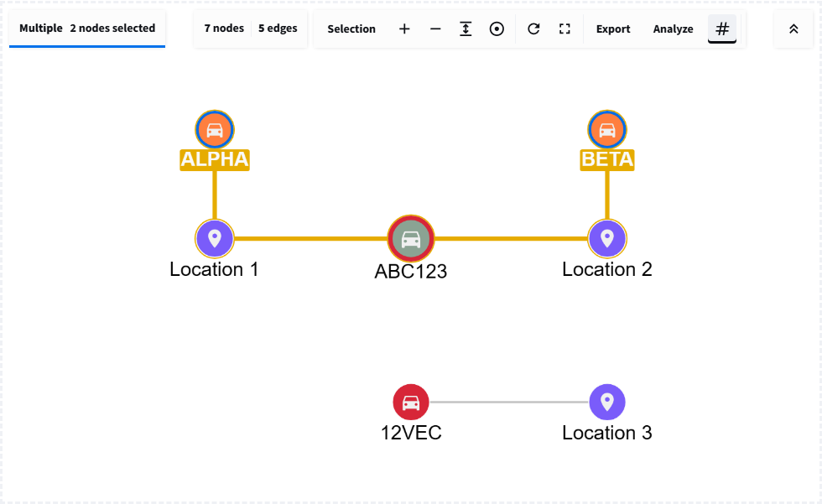Click the edge between ALPHA and Location 1
Image resolution: width=822 pixels, height=504 pixels.
215,195
